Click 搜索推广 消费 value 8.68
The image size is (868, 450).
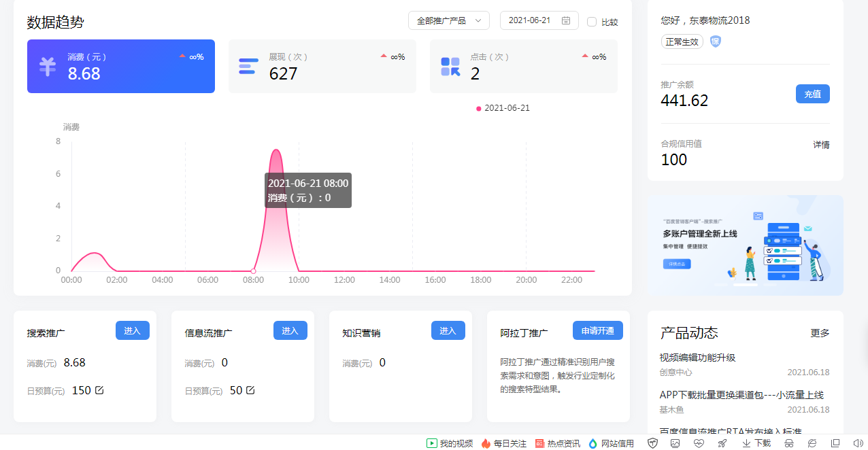[75, 362]
